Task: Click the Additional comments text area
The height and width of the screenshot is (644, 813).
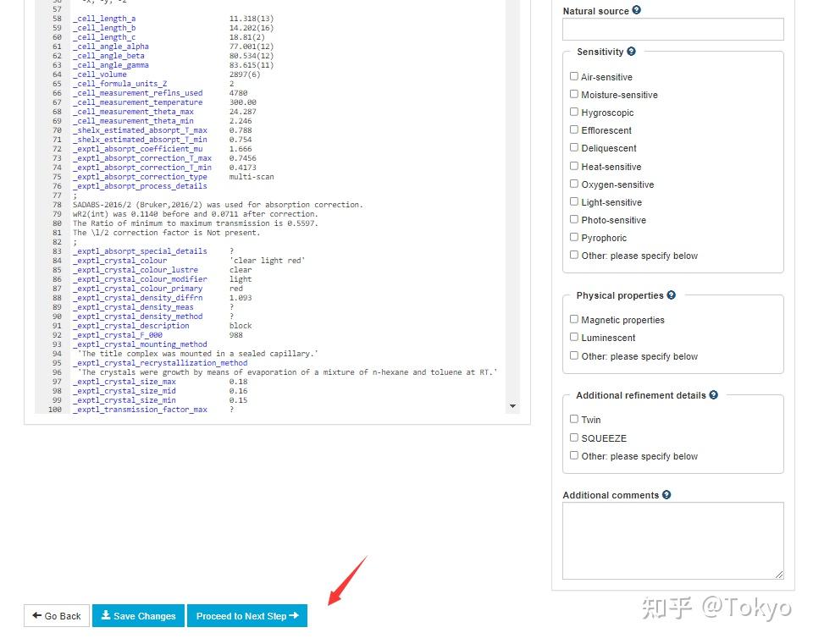Action: (673, 541)
